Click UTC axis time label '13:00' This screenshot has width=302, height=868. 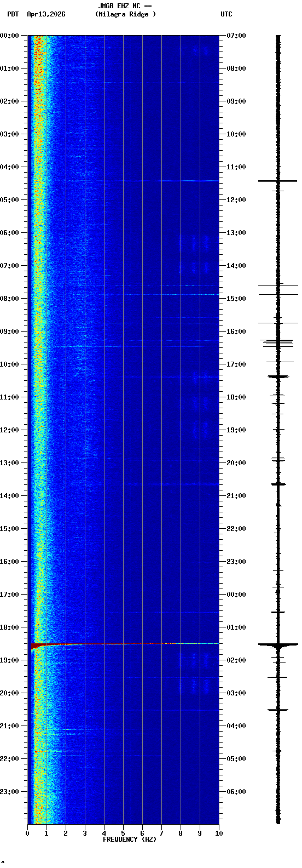(x=236, y=233)
